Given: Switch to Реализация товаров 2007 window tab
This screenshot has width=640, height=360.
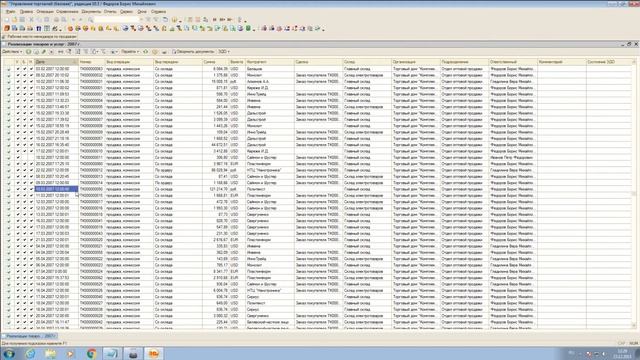Looking at the screenshot, I should pyautogui.click(x=30, y=336).
